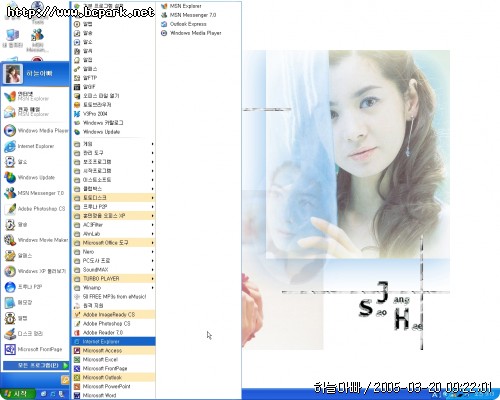The width and height of the screenshot is (500, 400).
Task: Launch Microsoft Access
Action: tap(114, 350)
